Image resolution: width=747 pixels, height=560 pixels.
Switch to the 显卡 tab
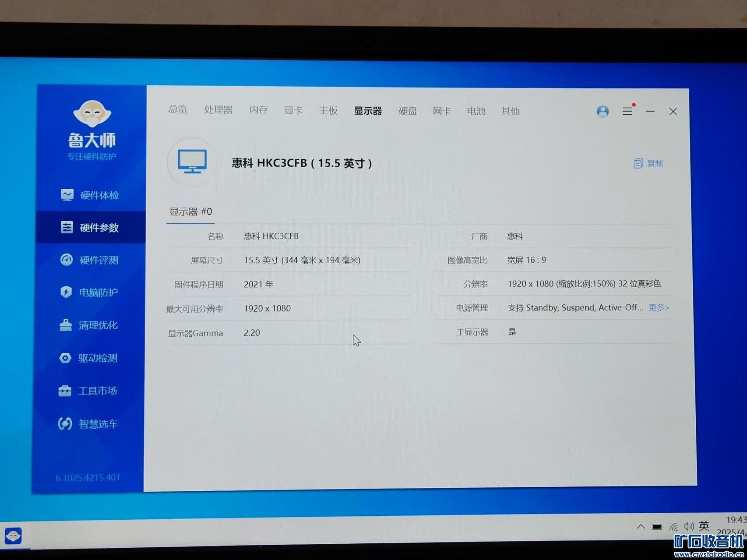coord(293,110)
